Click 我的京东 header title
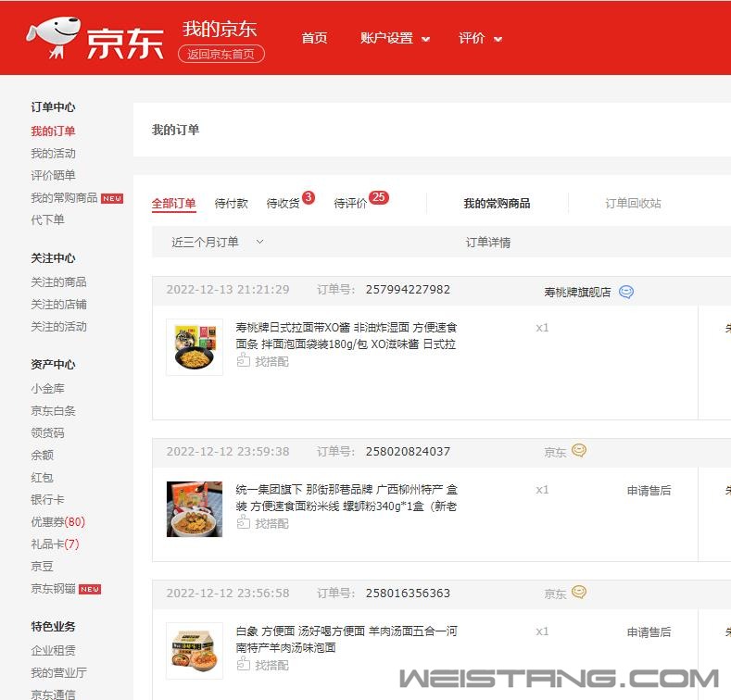This screenshot has height=700, width=731. coord(220,29)
